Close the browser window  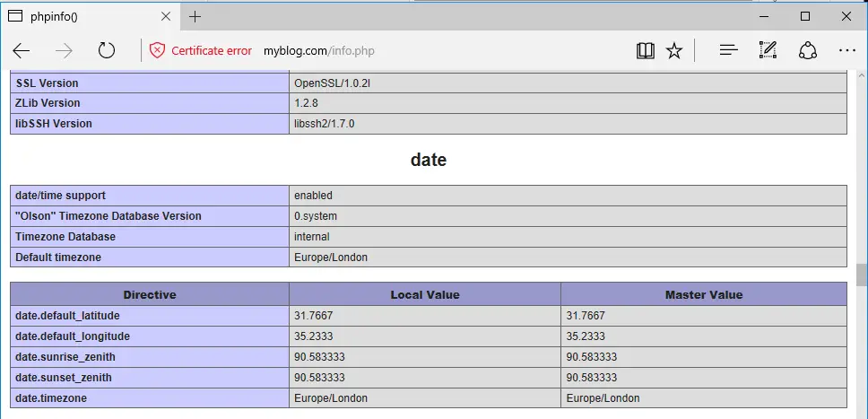coord(846,17)
